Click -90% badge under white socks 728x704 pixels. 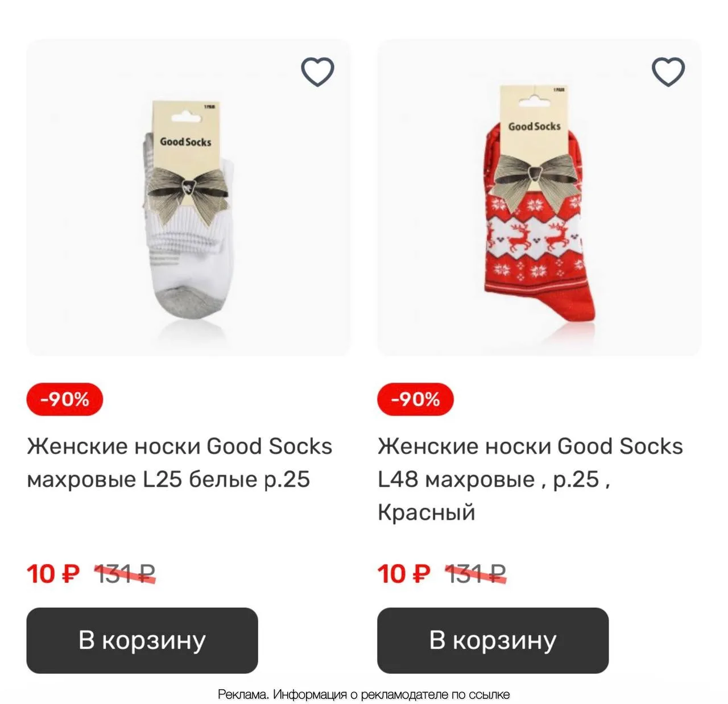(x=65, y=399)
